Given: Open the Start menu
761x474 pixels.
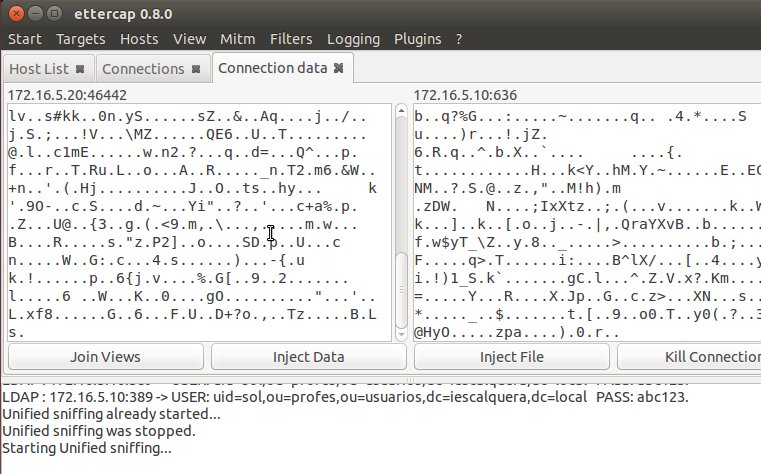Looking at the screenshot, I should pos(25,39).
